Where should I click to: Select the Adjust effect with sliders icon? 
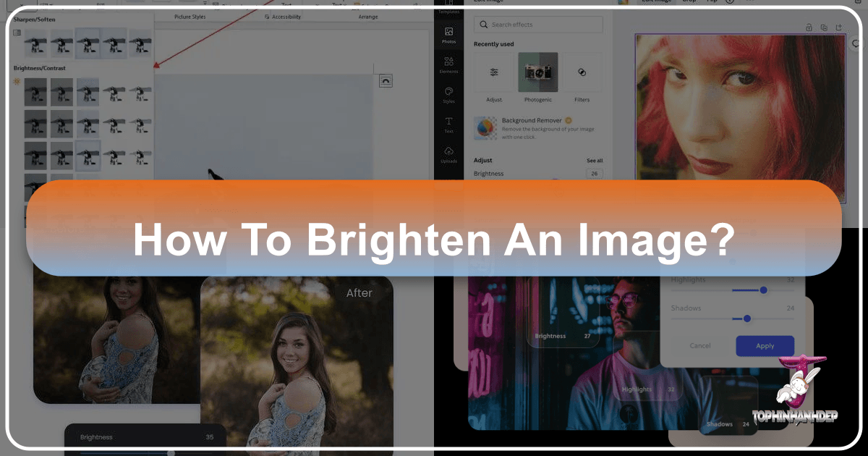click(493, 72)
